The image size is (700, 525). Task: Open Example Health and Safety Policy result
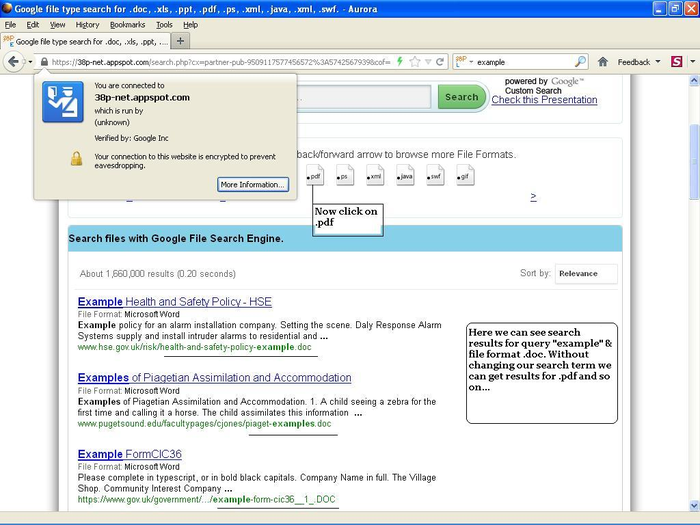[175, 302]
